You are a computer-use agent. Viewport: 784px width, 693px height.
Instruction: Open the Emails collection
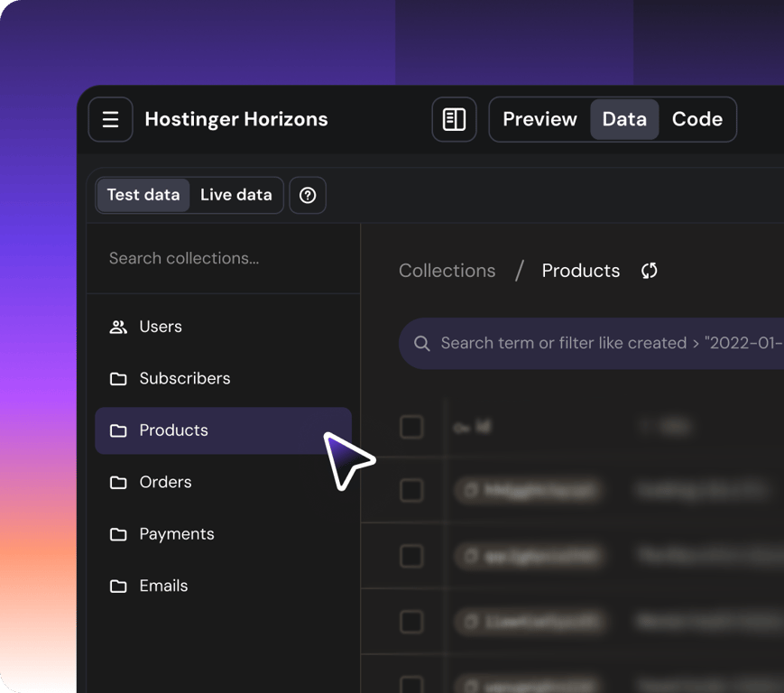[x=223, y=586]
